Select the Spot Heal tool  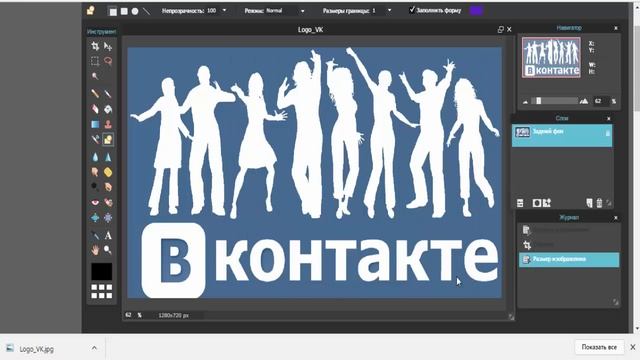[108, 202]
